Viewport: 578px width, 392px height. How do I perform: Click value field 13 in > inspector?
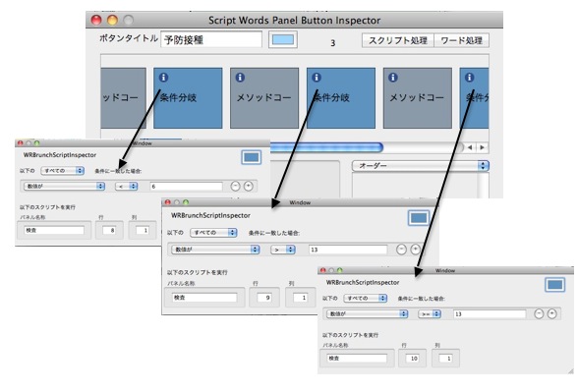[x=348, y=250]
